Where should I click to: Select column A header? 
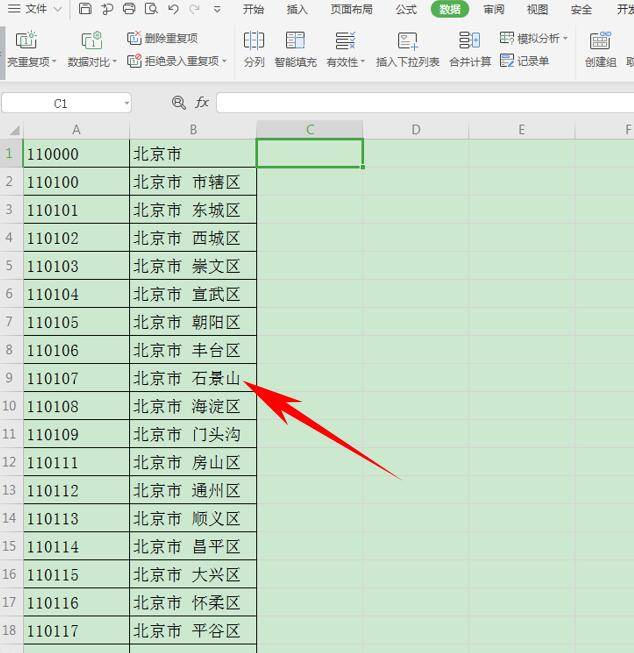pos(76,130)
